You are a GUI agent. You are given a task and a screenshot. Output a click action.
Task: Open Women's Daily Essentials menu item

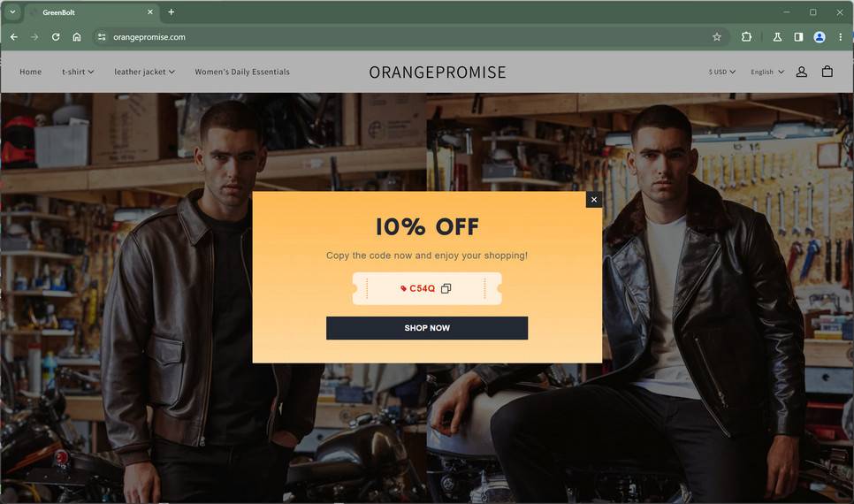pyautogui.click(x=242, y=72)
